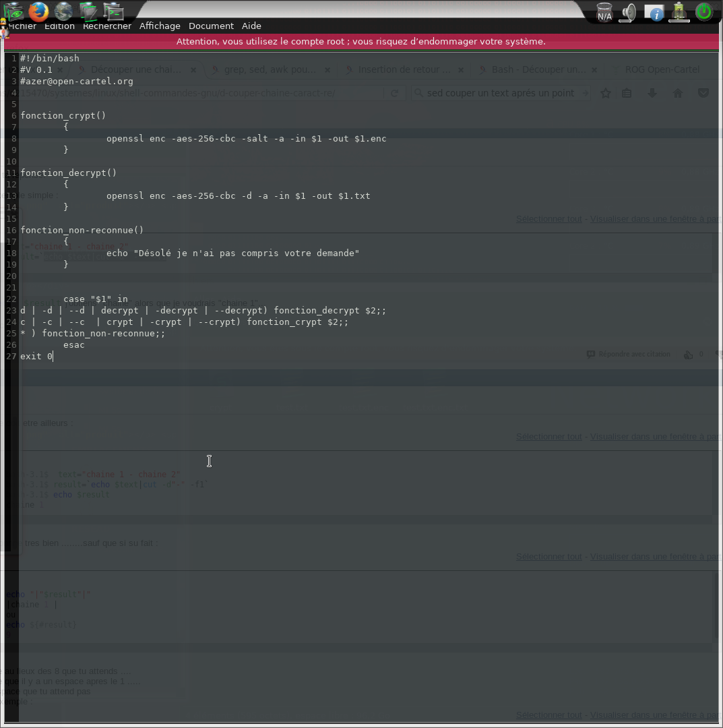The image size is (723, 728).
Task: Open the Document menu
Action: tap(211, 26)
